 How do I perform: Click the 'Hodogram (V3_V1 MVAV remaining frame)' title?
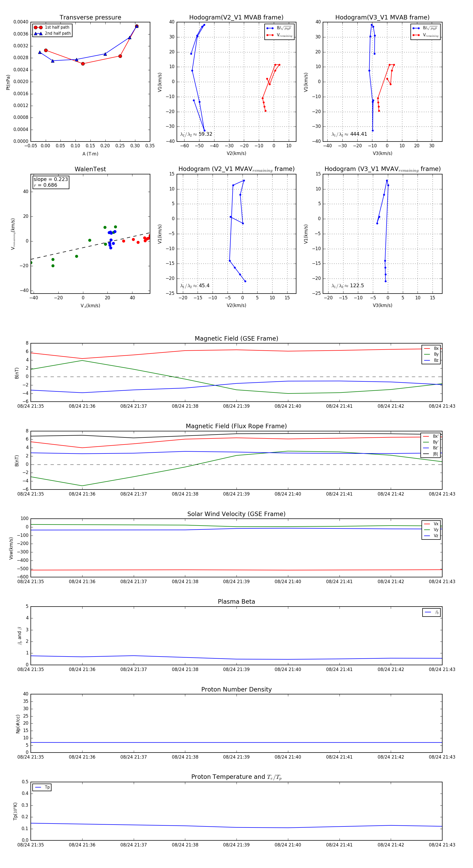pos(382,169)
